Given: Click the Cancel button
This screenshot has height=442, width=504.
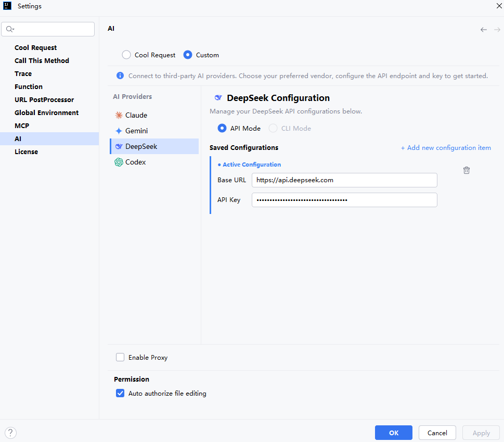Looking at the screenshot, I should click(437, 433).
